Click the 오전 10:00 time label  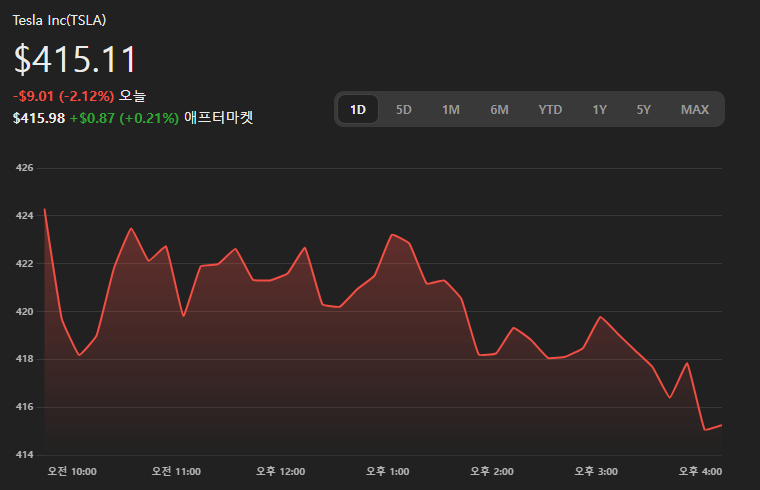click(x=72, y=471)
